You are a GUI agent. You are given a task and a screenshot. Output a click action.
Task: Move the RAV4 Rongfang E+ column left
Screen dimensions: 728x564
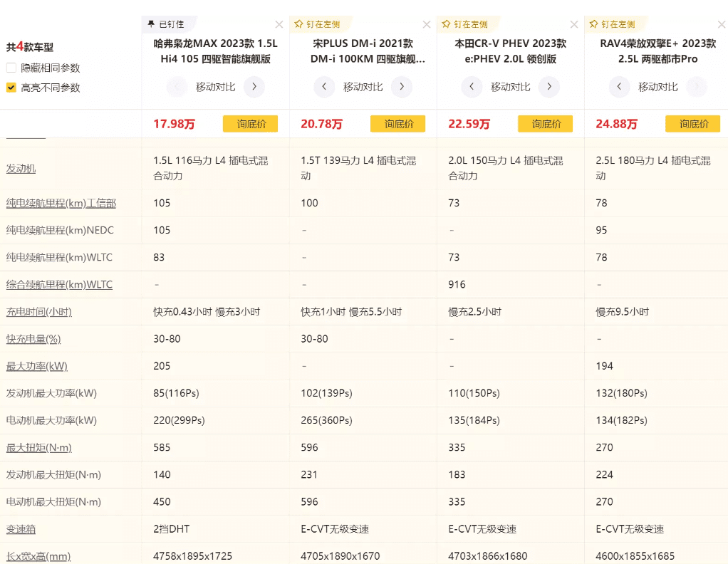(620, 87)
